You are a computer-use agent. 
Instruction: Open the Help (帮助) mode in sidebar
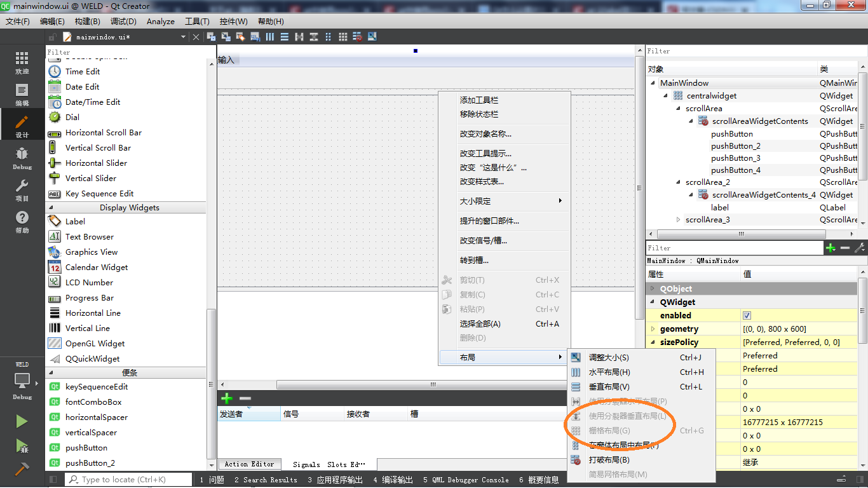click(x=22, y=222)
